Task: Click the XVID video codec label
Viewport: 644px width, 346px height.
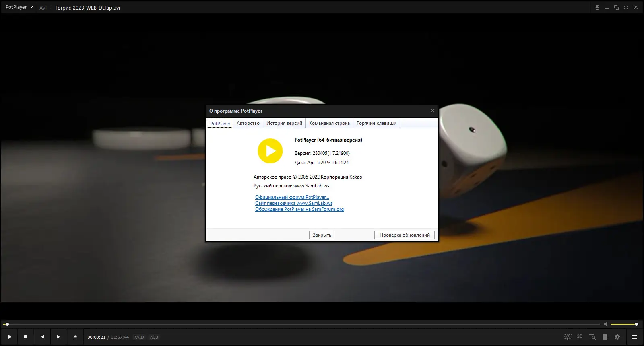Action: [139, 337]
